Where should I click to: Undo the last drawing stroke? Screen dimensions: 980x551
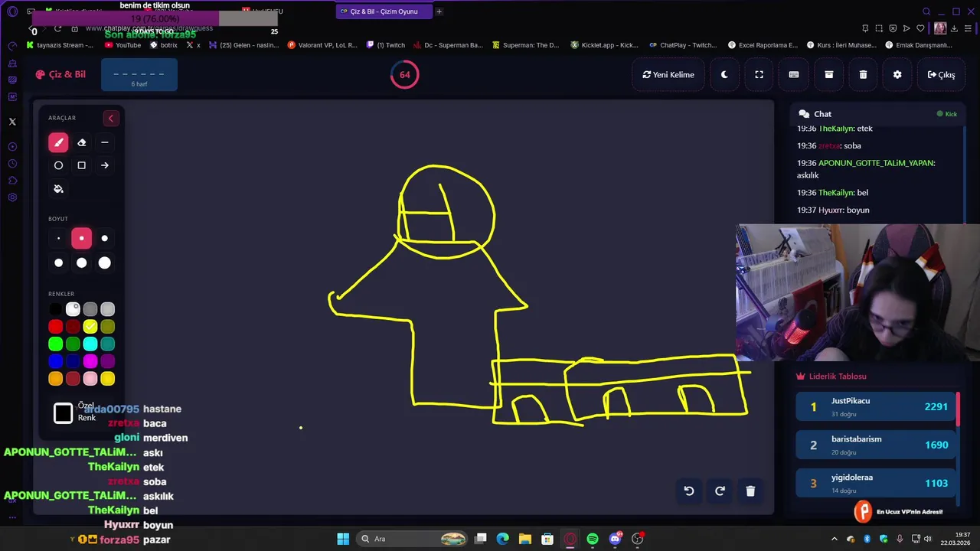689,491
